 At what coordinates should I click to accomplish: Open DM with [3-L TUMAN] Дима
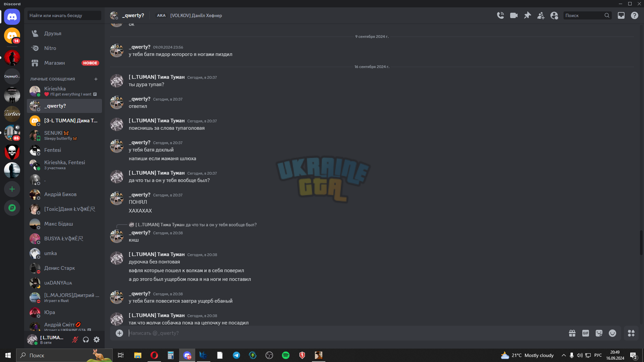click(64, 121)
